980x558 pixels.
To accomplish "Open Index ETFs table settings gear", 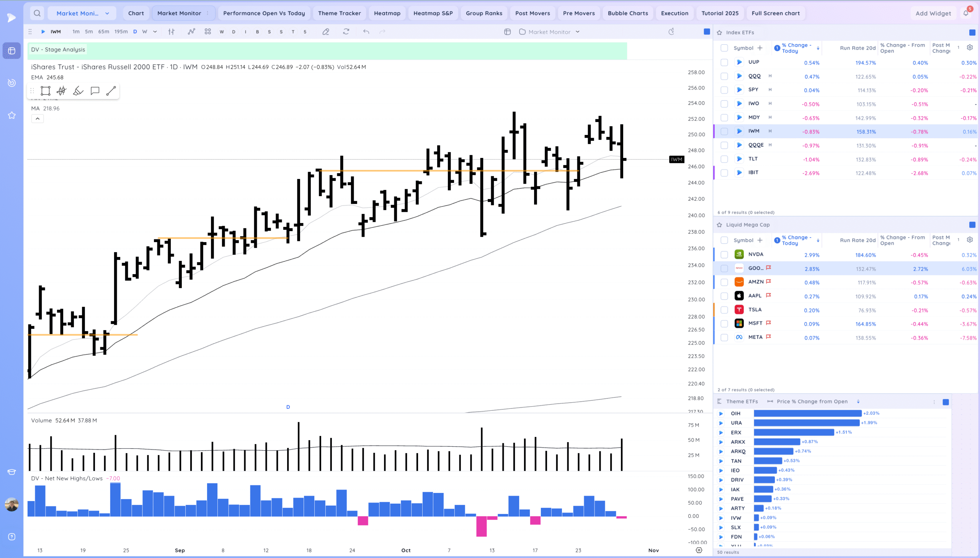I will [x=970, y=47].
